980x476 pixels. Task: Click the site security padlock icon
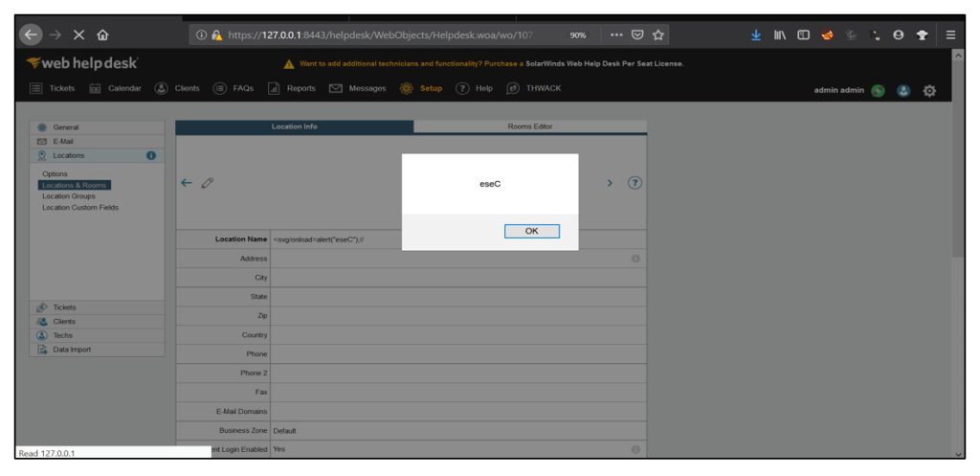(217, 35)
